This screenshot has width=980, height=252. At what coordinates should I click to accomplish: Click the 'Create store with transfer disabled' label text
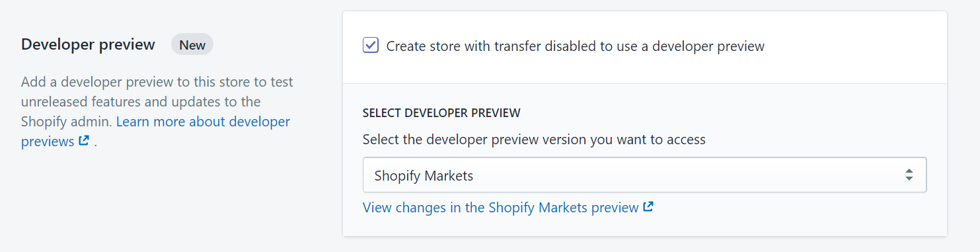point(575,46)
